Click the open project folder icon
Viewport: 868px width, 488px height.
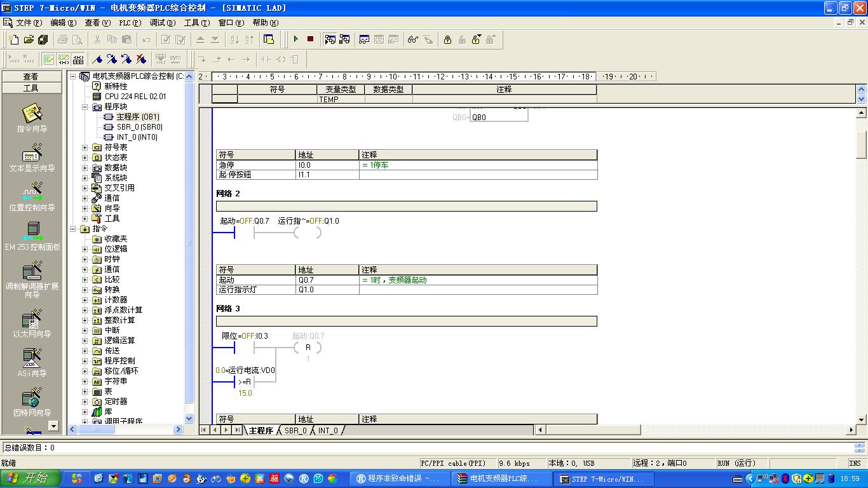[x=29, y=39]
